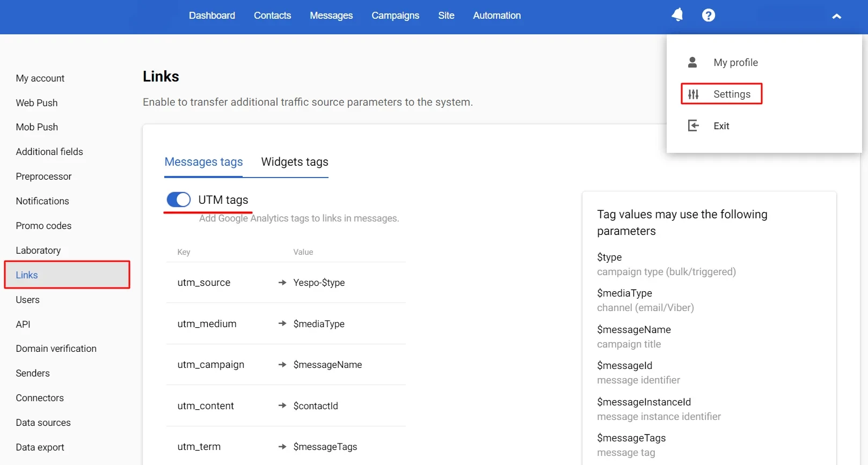Click the $type parameter in tag values panel

609,257
